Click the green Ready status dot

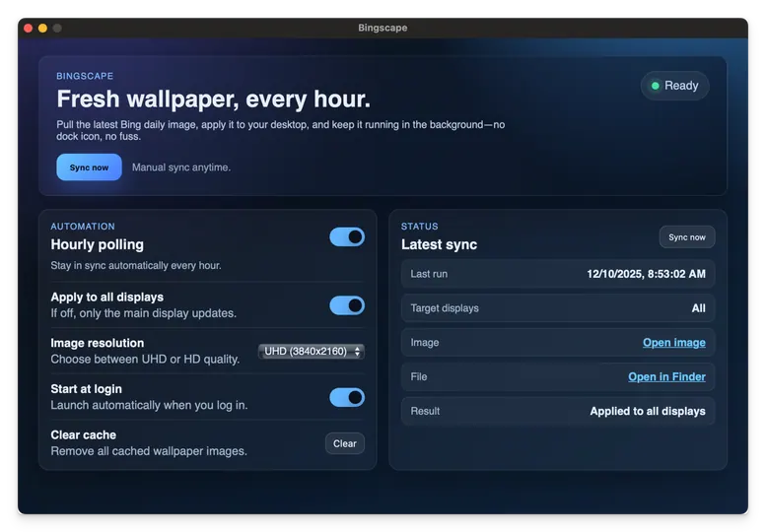(x=656, y=86)
